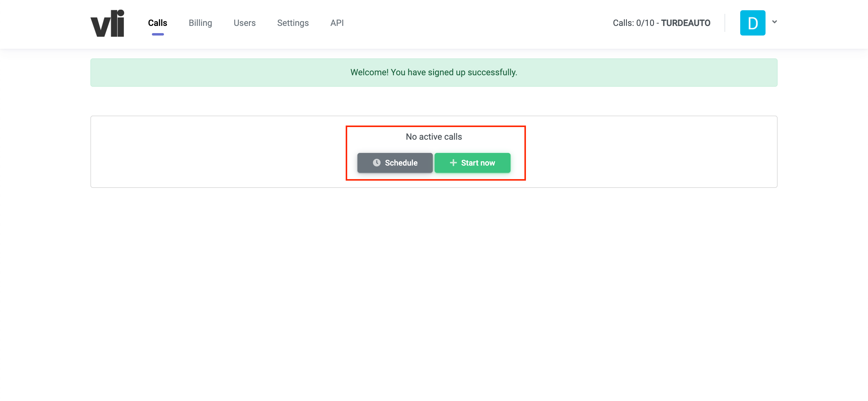Click the TURDEAUTO plan name
The width and height of the screenshot is (868, 401).
[685, 23]
